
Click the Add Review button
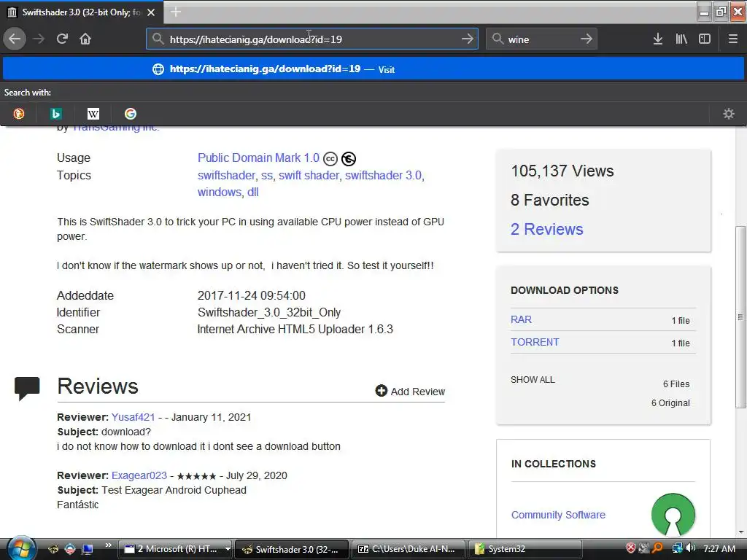pos(410,391)
